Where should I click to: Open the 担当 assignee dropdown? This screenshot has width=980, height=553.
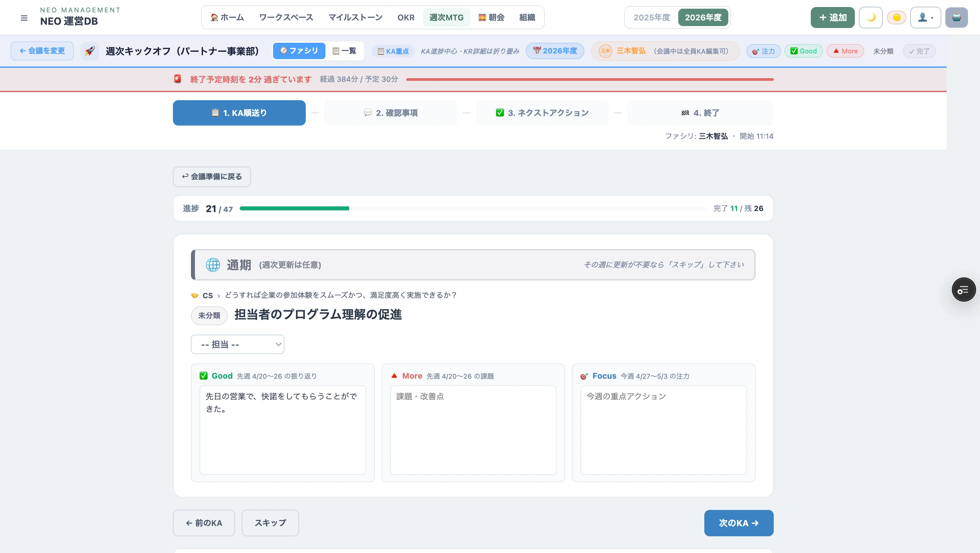(x=237, y=344)
